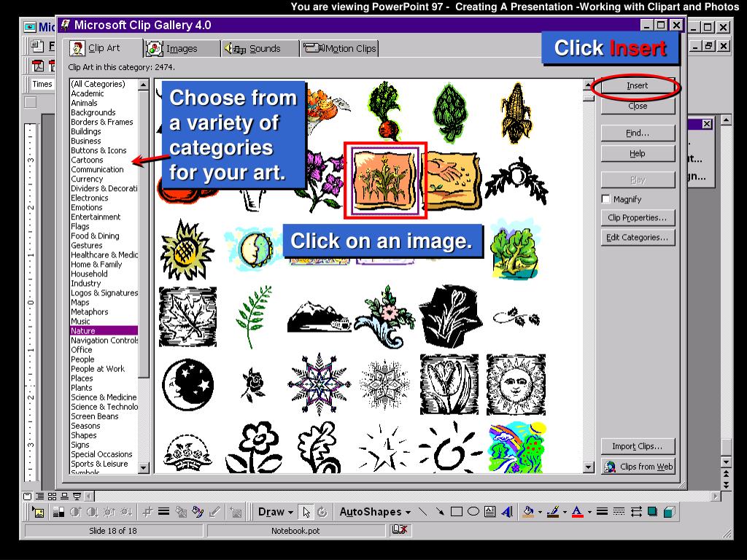
Task: Apply the red Font Color button
Action: (578, 512)
